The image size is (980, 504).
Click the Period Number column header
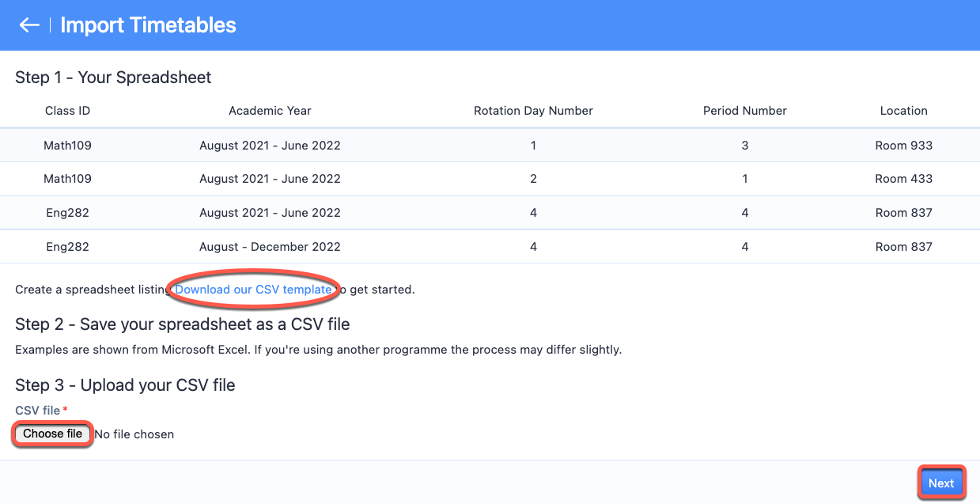744,111
